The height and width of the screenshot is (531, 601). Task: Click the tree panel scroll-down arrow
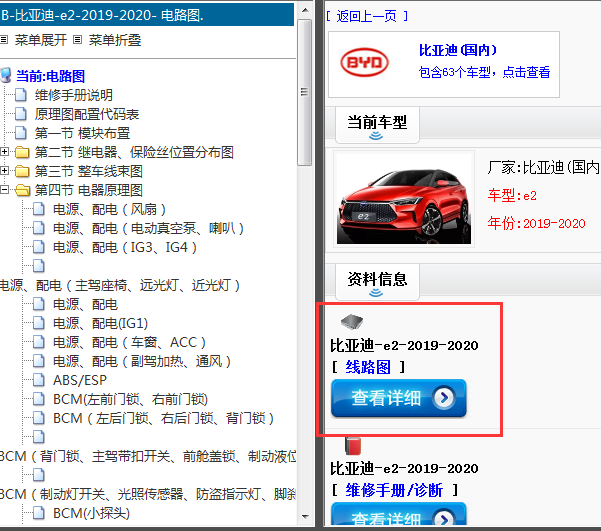(x=305, y=516)
